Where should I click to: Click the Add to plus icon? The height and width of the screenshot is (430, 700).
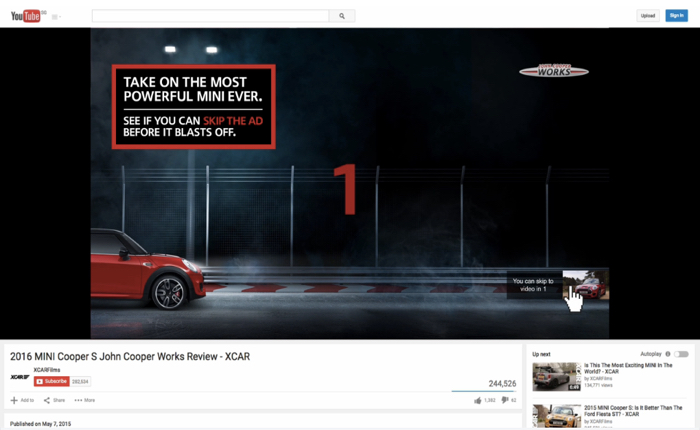(14, 400)
